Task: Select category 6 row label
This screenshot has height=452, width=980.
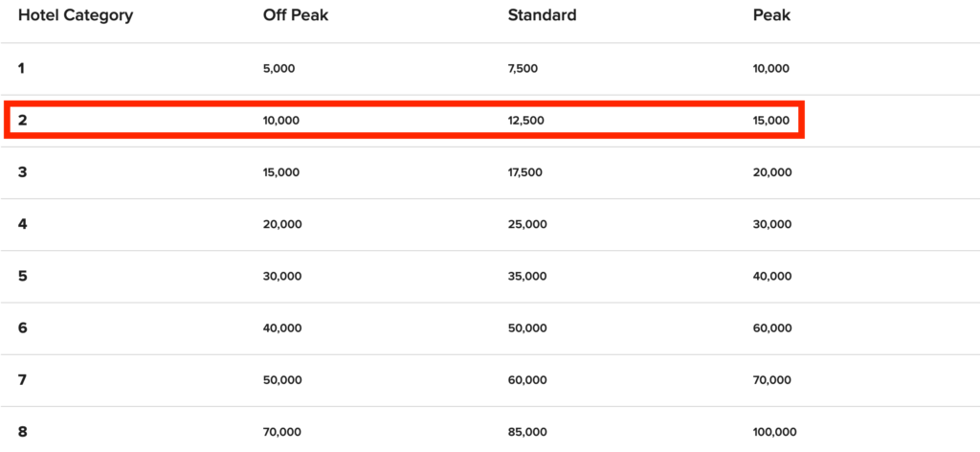Action: (23, 328)
